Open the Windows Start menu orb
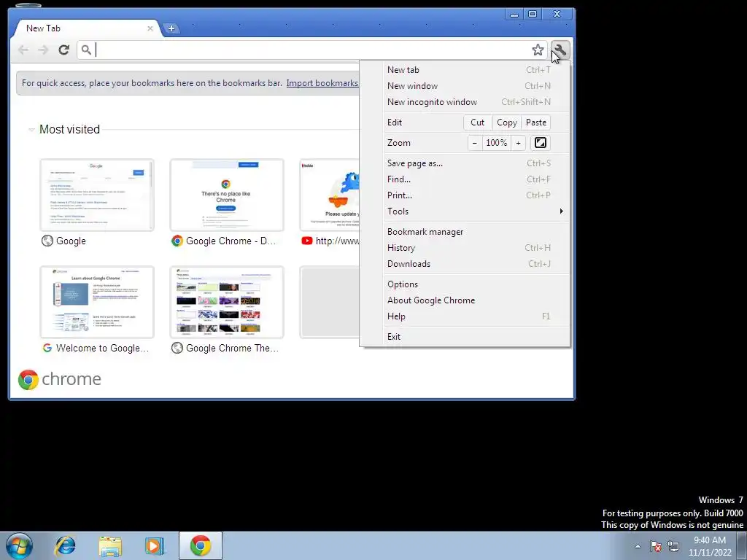 pyautogui.click(x=19, y=545)
